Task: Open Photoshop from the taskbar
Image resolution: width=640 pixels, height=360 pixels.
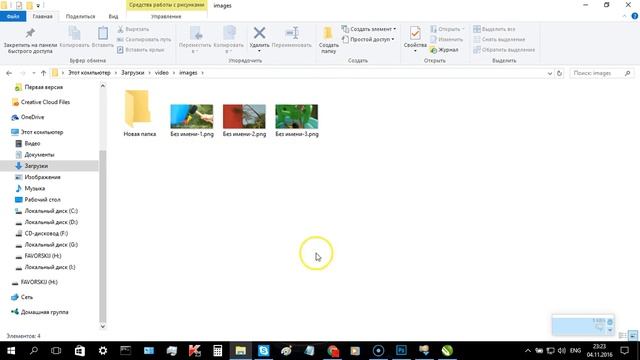Action: pos(401,351)
